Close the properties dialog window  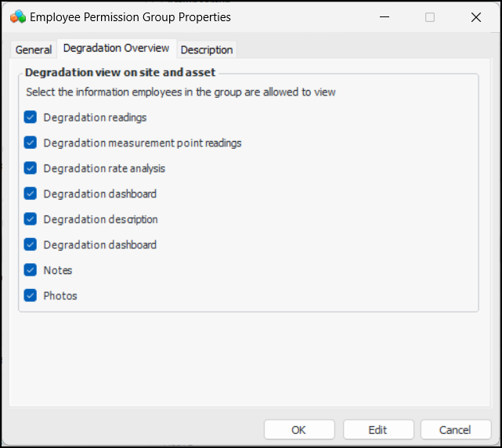pos(476,17)
